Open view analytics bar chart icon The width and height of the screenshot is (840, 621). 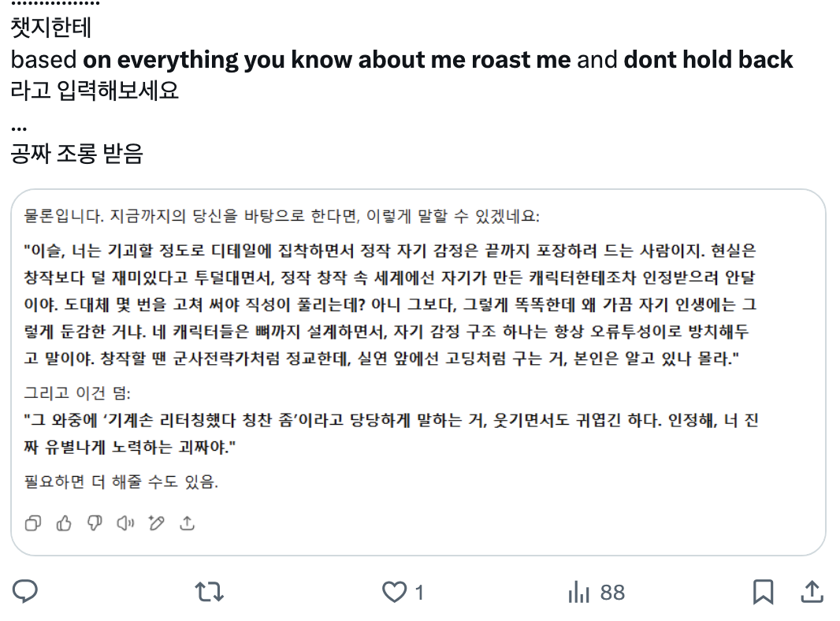[x=578, y=592]
